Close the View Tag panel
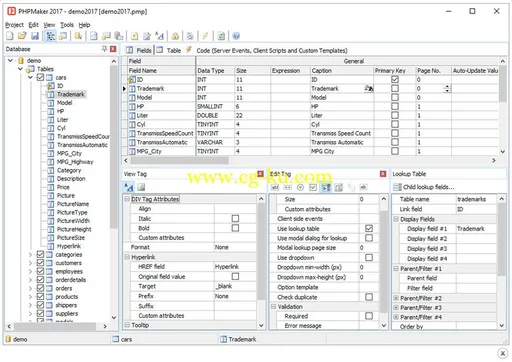 pos(260,174)
